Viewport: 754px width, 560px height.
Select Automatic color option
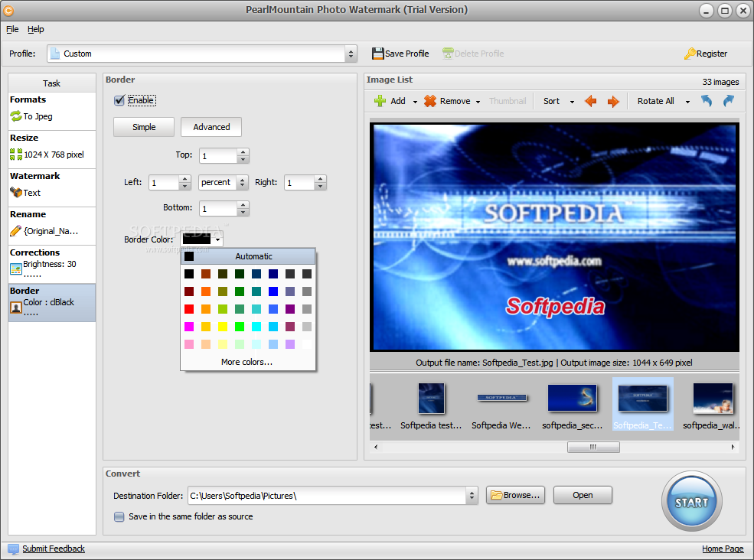248,256
